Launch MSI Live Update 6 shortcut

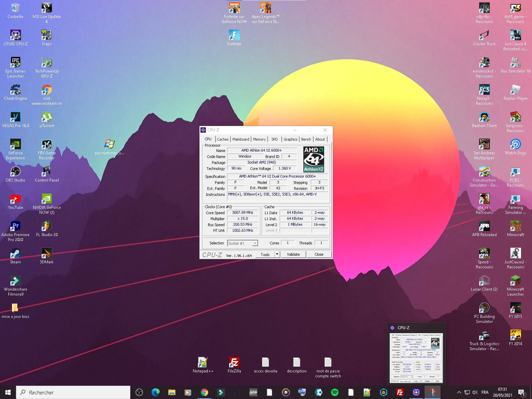pos(47,13)
